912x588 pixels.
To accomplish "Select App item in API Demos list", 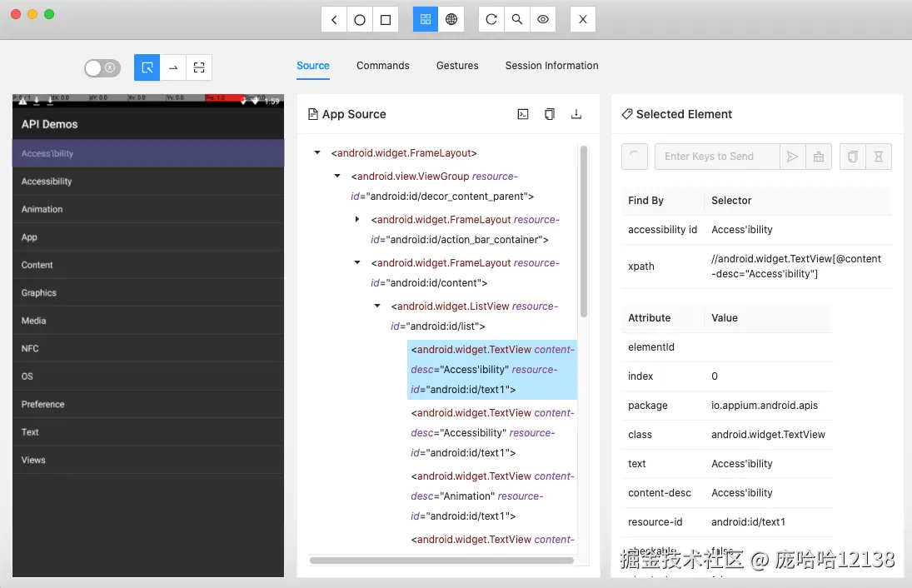I will 148,237.
